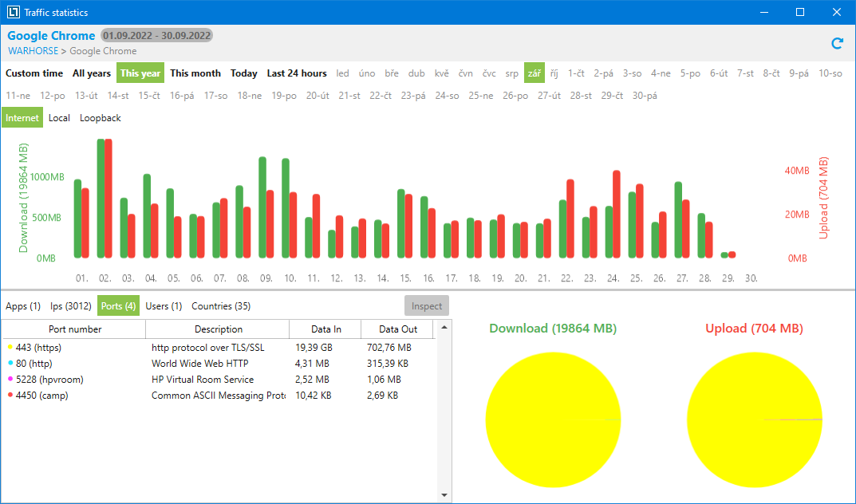This screenshot has width=856, height=504.
Task: Select the Apps (1) tab
Action: pos(23,306)
